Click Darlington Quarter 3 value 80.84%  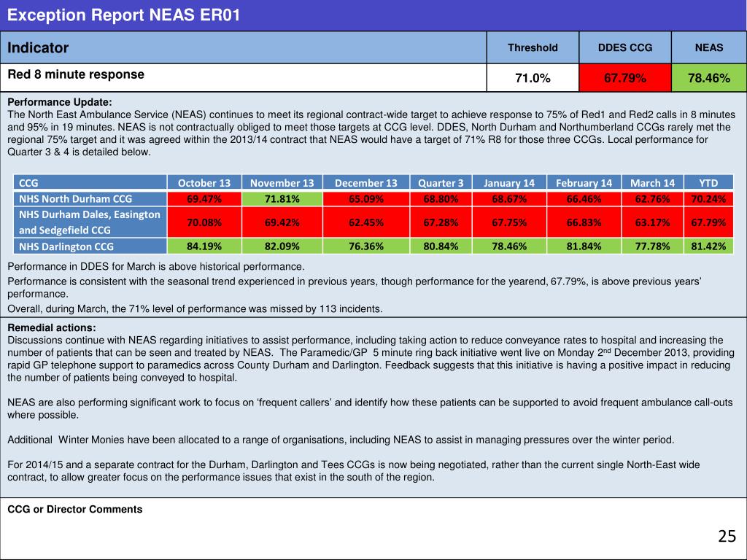pos(441,246)
